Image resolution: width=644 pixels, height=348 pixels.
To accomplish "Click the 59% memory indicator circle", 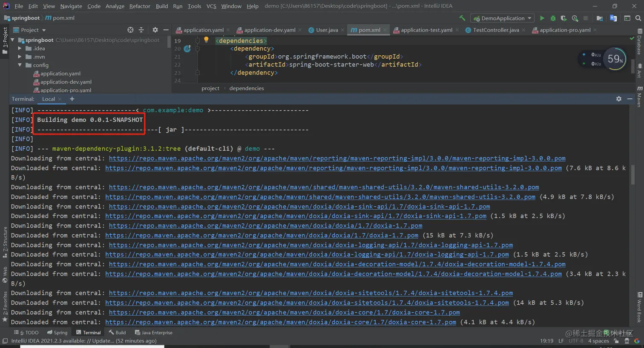I will [x=615, y=59].
